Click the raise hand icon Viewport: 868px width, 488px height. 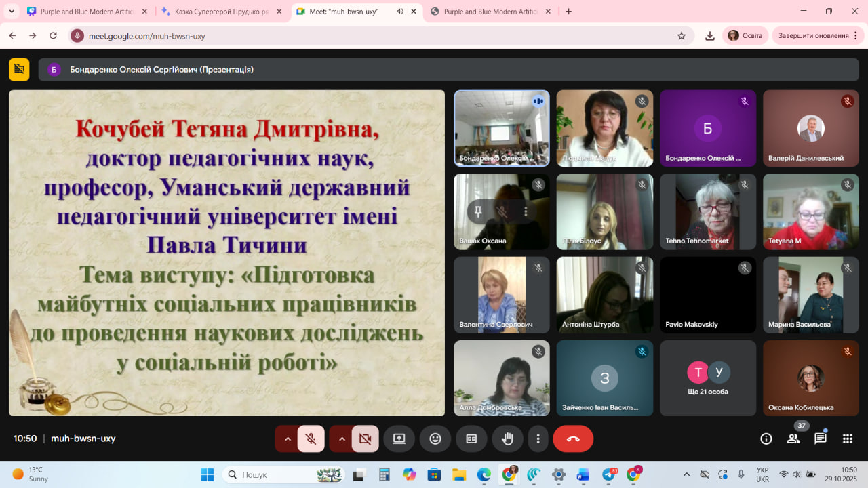(507, 439)
